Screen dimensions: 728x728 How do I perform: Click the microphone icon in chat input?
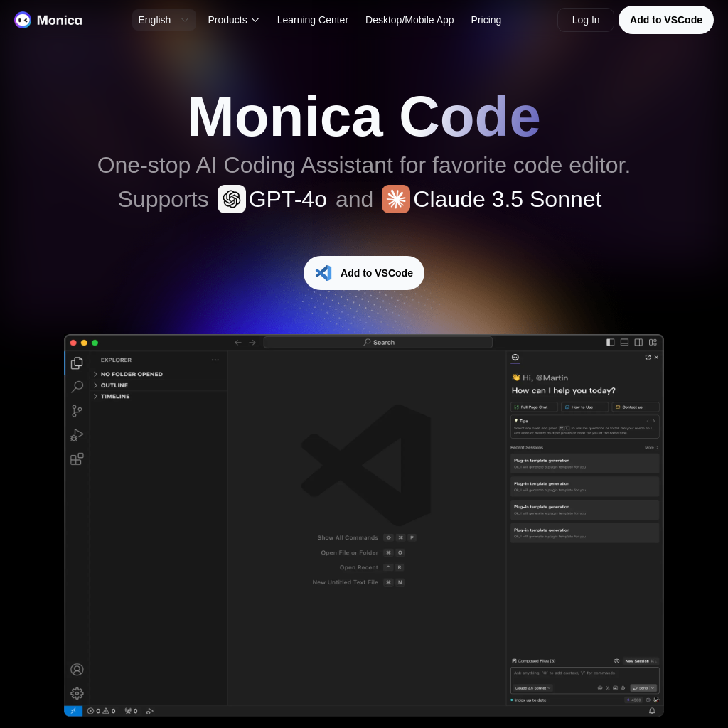coord(623,688)
